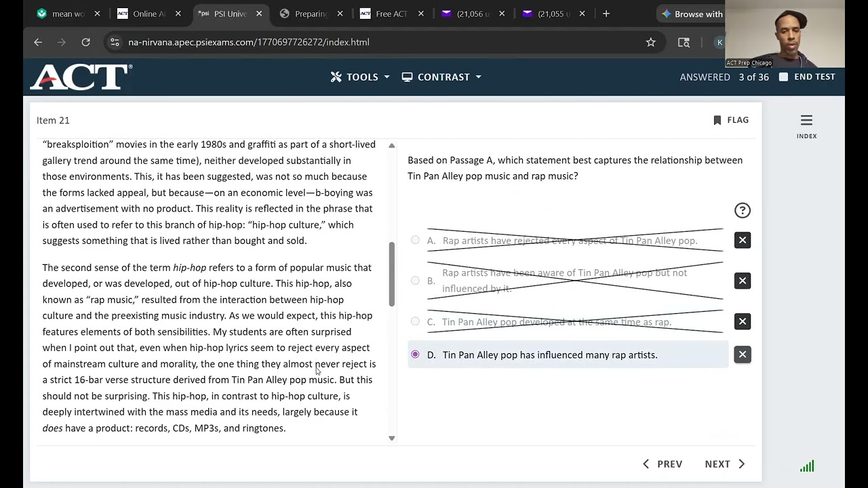The width and height of the screenshot is (868, 488).
Task: Click the passage scrollbar thumb
Action: pos(391,274)
